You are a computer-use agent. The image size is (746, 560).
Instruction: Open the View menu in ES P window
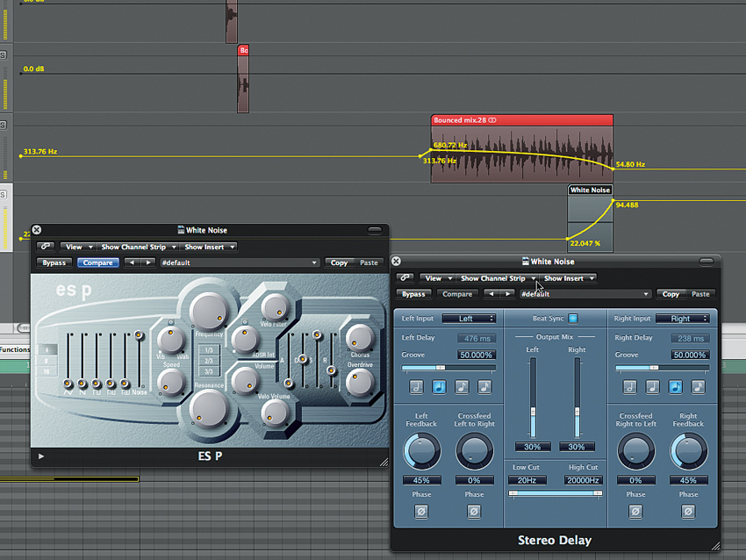coord(77,247)
